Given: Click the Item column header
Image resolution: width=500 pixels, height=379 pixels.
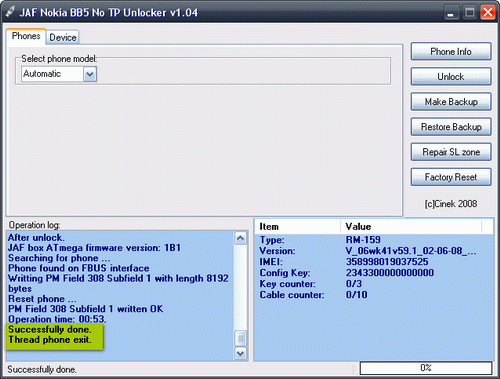Looking at the screenshot, I should pyautogui.click(x=298, y=227).
